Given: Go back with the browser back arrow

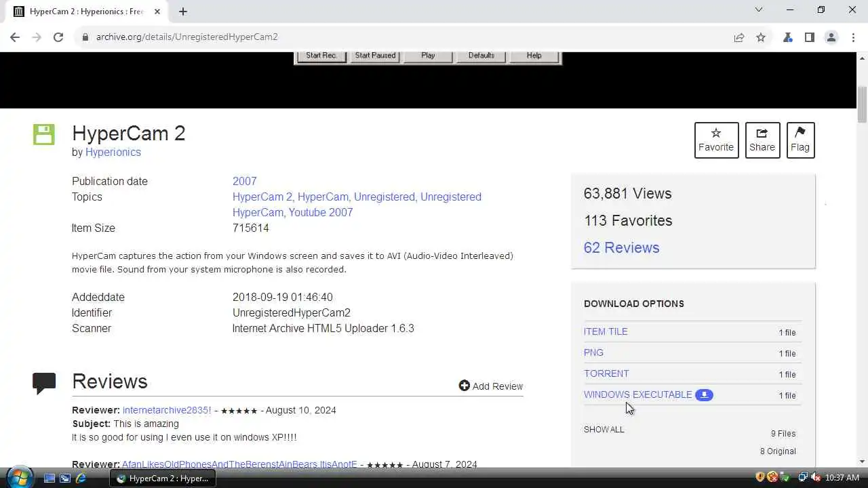Looking at the screenshot, I should [15, 37].
